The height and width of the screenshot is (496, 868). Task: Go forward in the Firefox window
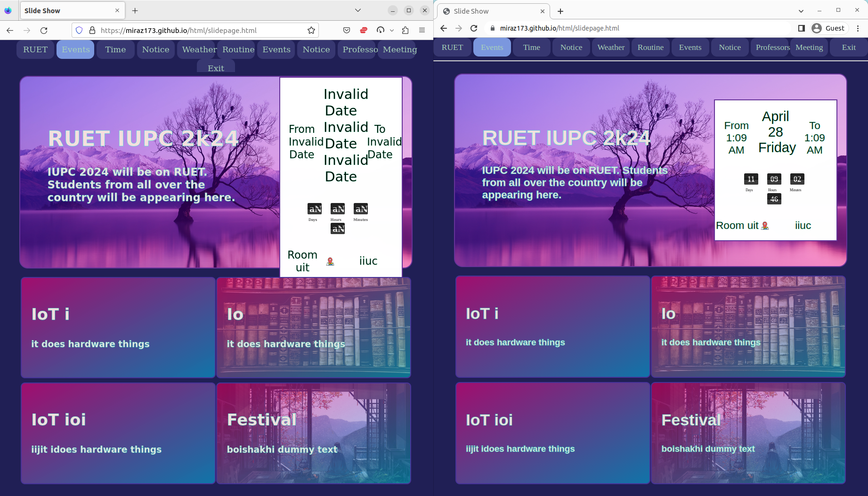27,30
